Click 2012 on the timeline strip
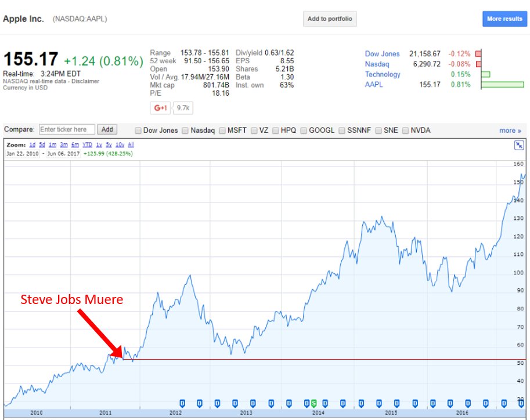Viewport: 530px width, 420px height. pyautogui.click(x=175, y=412)
